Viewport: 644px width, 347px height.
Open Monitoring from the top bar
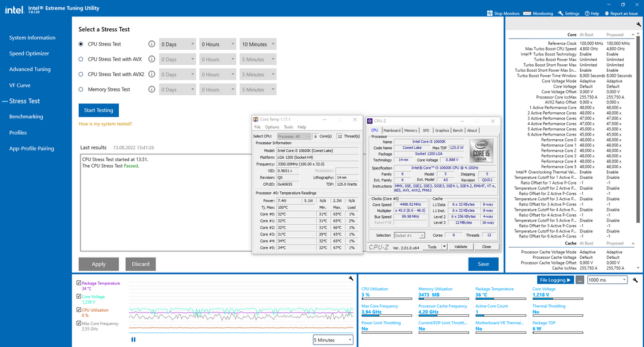pos(538,14)
